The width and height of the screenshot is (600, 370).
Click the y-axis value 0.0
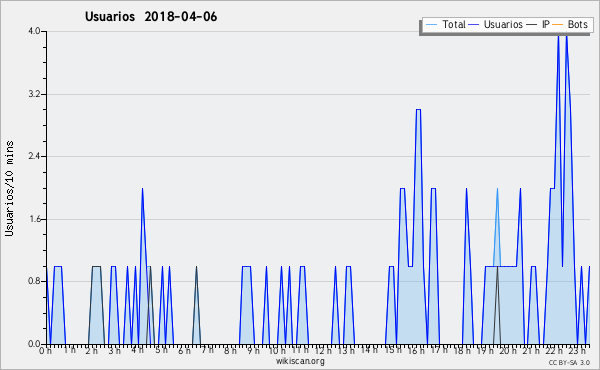34,344
